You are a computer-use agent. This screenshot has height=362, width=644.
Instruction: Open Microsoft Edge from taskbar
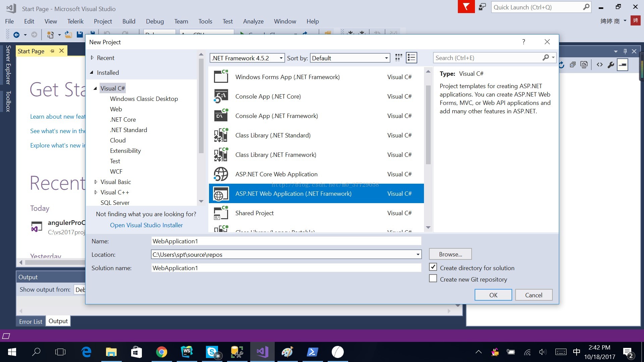(x=86, y=352)
